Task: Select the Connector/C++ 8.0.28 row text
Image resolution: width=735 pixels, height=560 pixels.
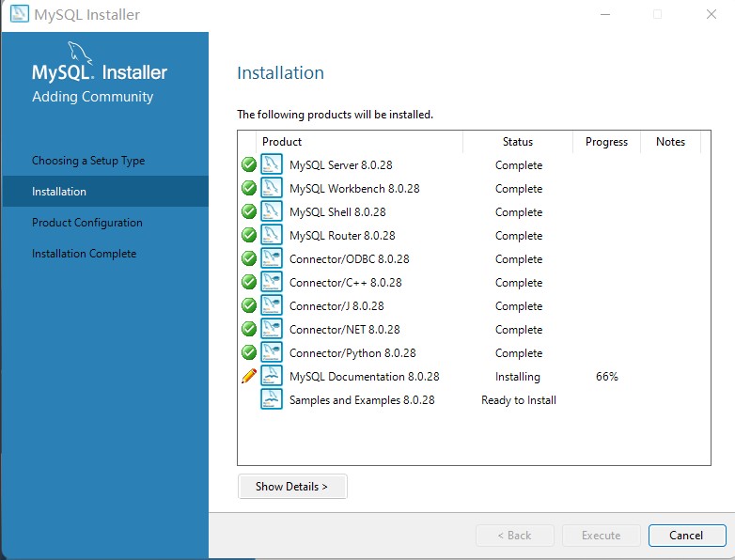Action: [x=346, y=282]
